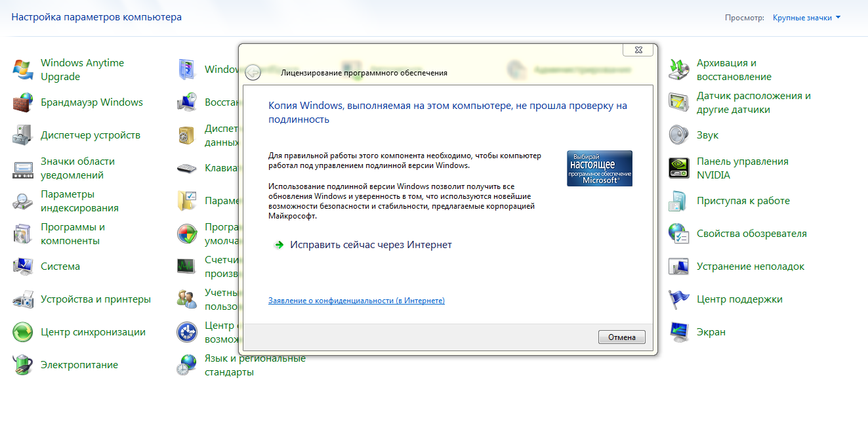Screen dimensions: 868x424
Task: Click the genuine Microsoft software badge
Action: click(599, 168)
